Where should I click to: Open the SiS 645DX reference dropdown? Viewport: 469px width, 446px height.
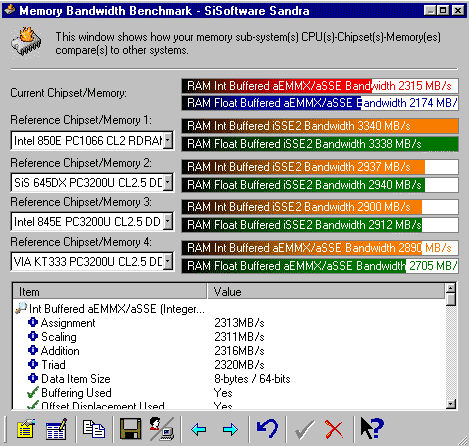click(x=169, y=182)
